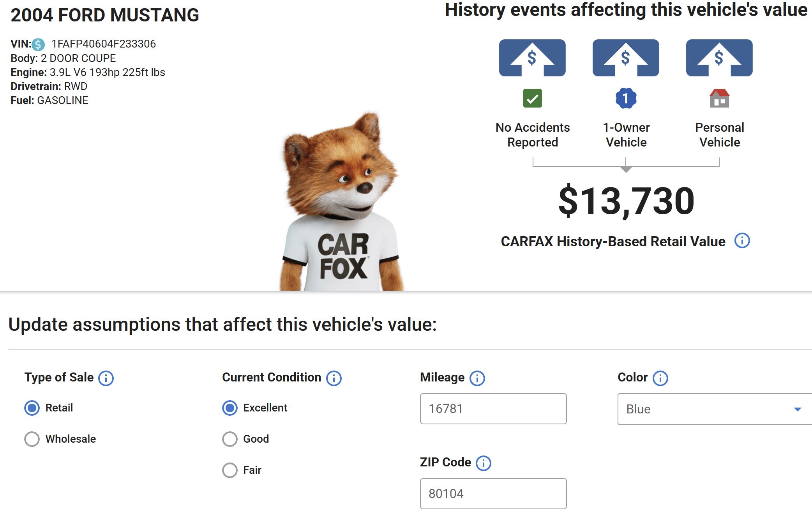The width and height of the screenshot is (812, 512).
Task: Click the ZIP Code info icon
Action: (484, 463)
